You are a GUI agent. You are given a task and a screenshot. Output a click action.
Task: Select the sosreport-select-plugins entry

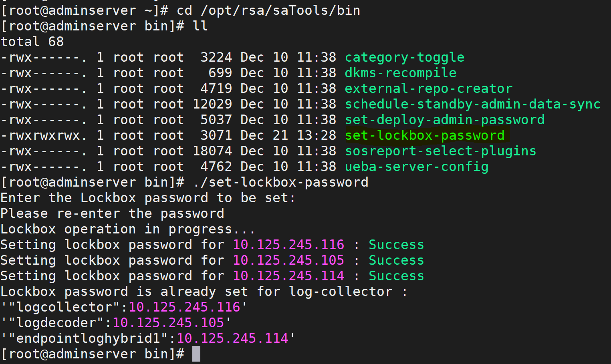(x=440, y=151)
